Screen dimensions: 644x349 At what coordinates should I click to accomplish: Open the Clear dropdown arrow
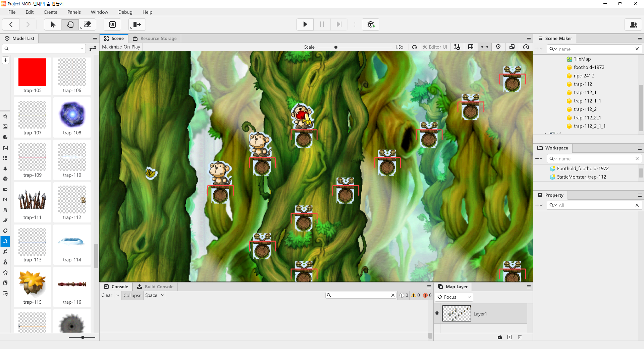[x=118, y=295]
